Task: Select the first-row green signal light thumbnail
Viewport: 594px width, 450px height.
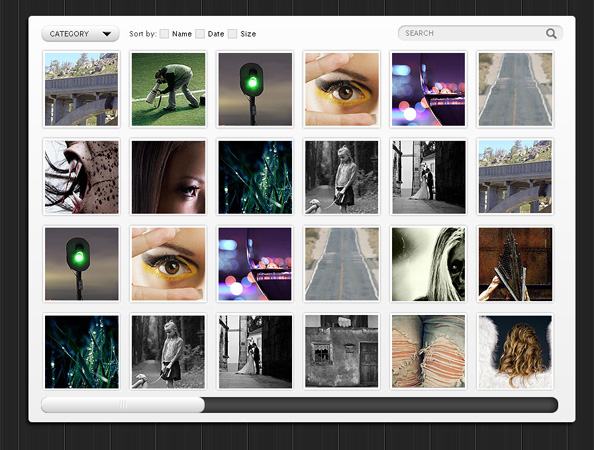Action: point(255,89)
